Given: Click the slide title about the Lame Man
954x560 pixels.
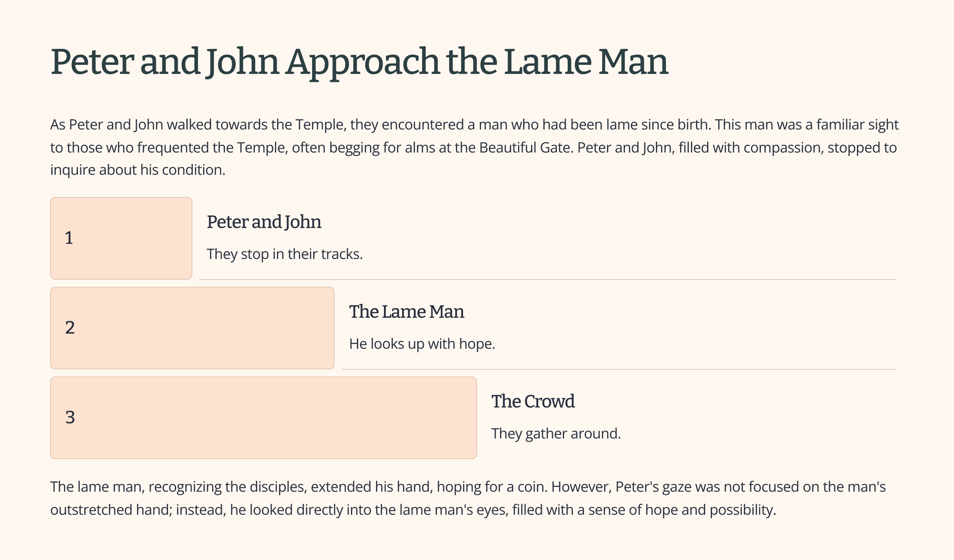Looking at the screenshot, I should point(359,62).
